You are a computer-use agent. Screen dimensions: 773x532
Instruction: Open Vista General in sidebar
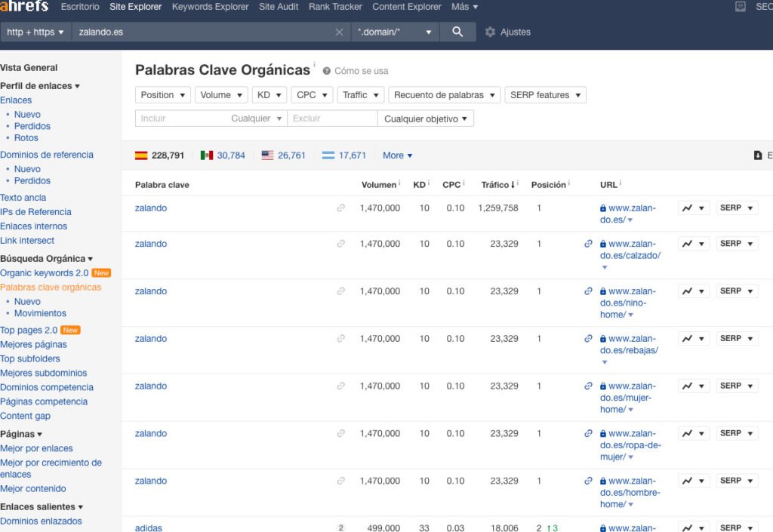click(x=29, y=67)
